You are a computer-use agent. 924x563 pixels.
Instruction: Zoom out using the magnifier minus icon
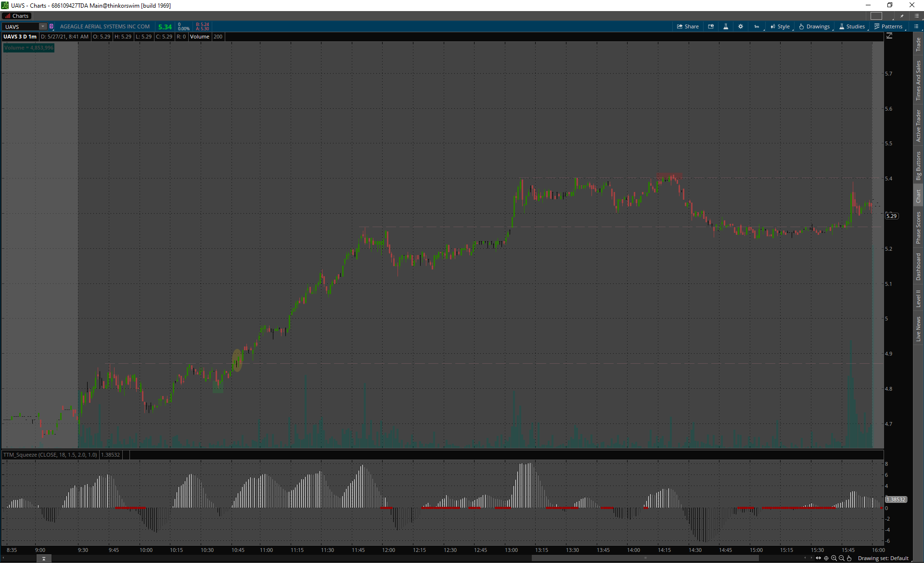pyautogui.click(x=842, y=558)
